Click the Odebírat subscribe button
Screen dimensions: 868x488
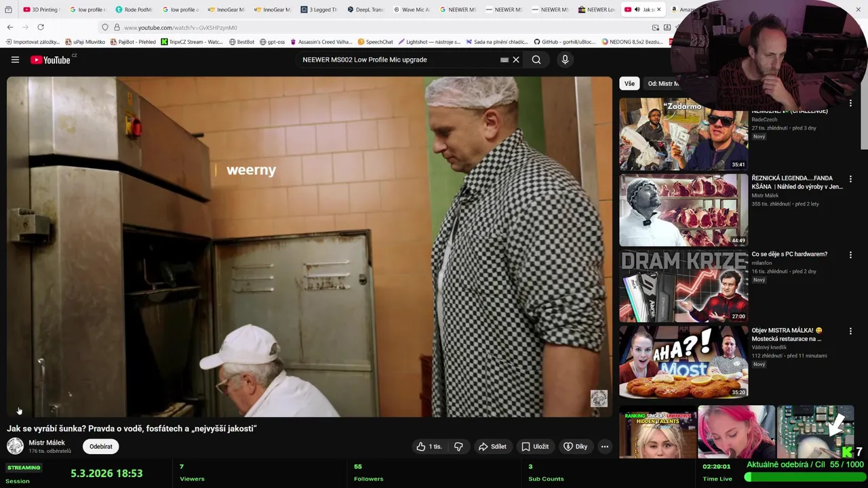click(x=101, y=447)
